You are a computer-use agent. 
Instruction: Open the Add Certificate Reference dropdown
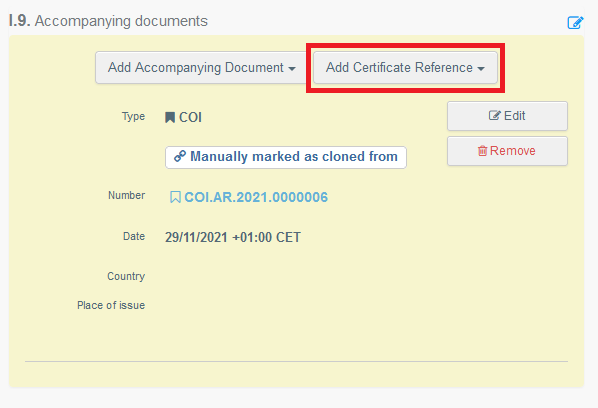pos(405,67)
